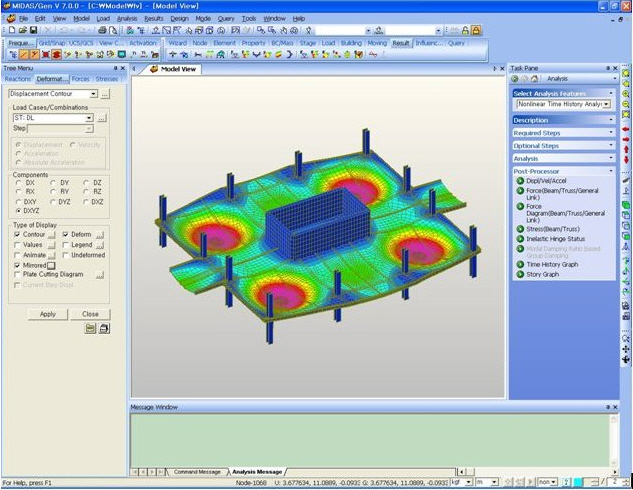Enable the Legend checkbox
The width and height of the screenshot is (633, 490).
65,245
